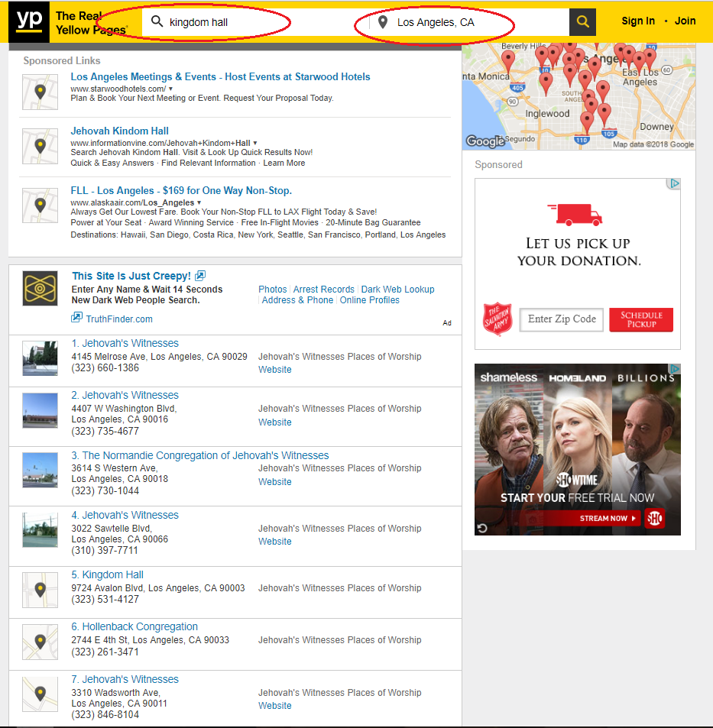713x728 pixels.
Task: Click Website link for 3022 Sawtelle Blvd listing
Action: click(275, 542)
